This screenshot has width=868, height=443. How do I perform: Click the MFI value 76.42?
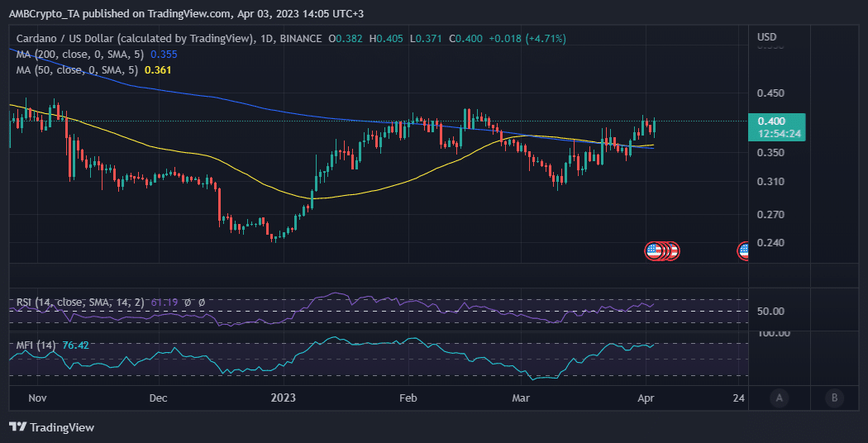[74, 345]
